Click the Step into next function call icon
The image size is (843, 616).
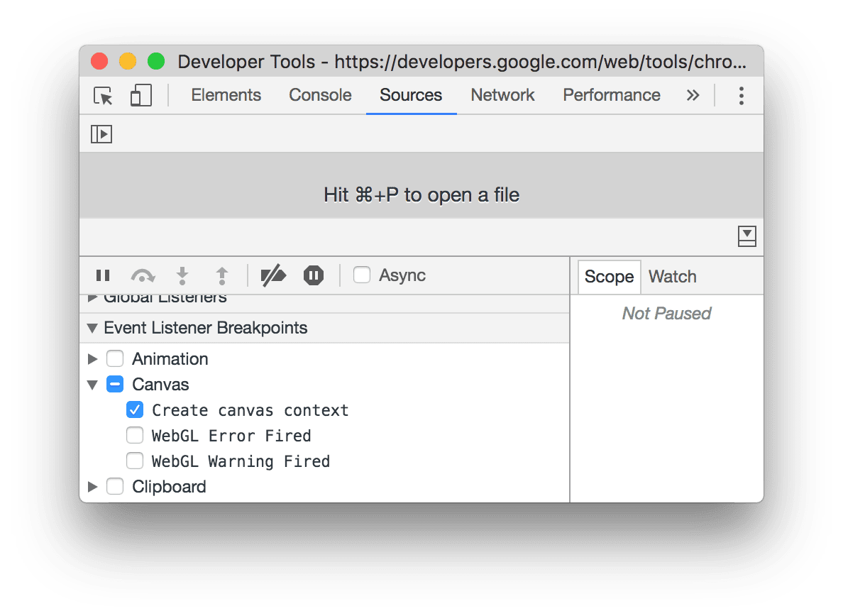tap(182, 275)
